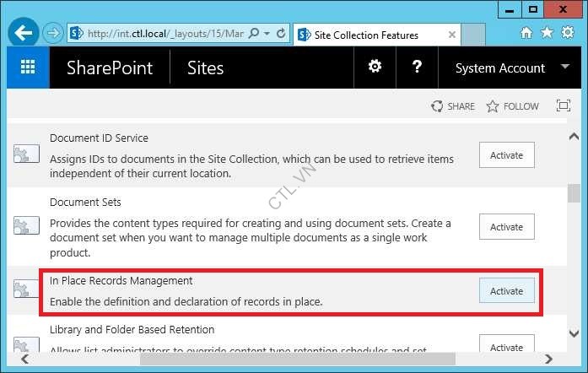The width and height of the screenshot is (588, 373).
Task: Click the Help question mark icon
Action: point(417,68)
